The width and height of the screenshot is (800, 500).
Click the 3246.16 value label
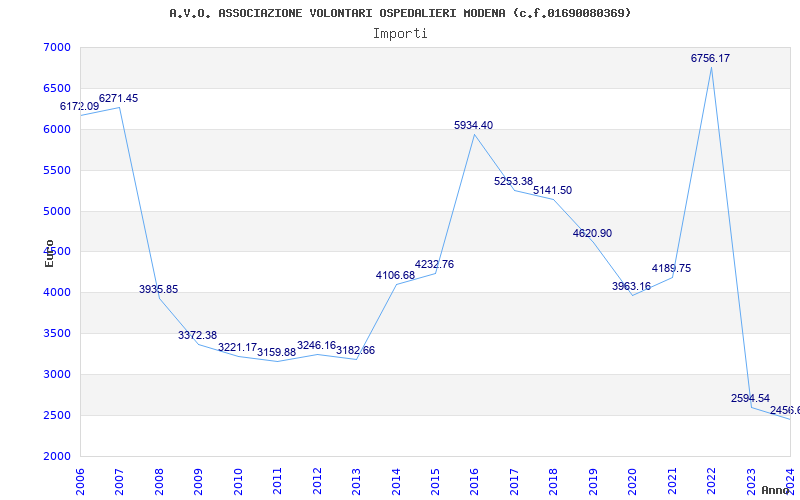(x=316, y=345)
